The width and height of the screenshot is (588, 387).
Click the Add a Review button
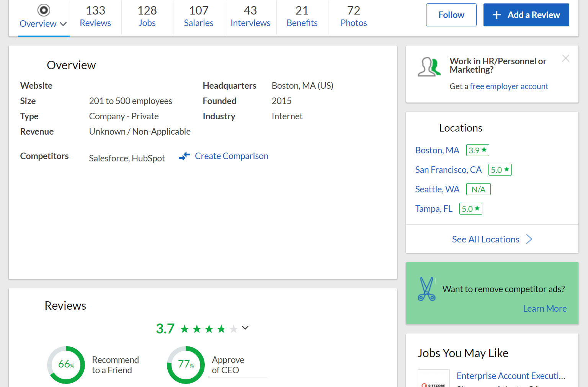pyautogui.click(x=526, y=15)
